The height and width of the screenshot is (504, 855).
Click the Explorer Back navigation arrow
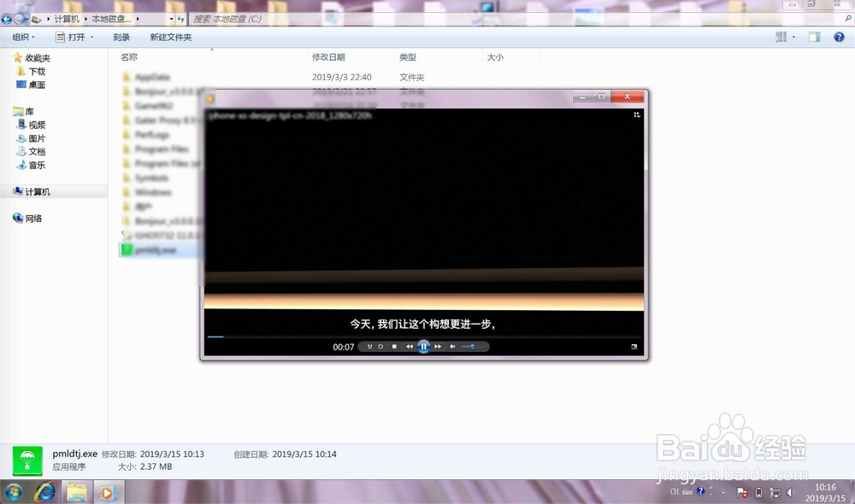[x=7, y=19]
